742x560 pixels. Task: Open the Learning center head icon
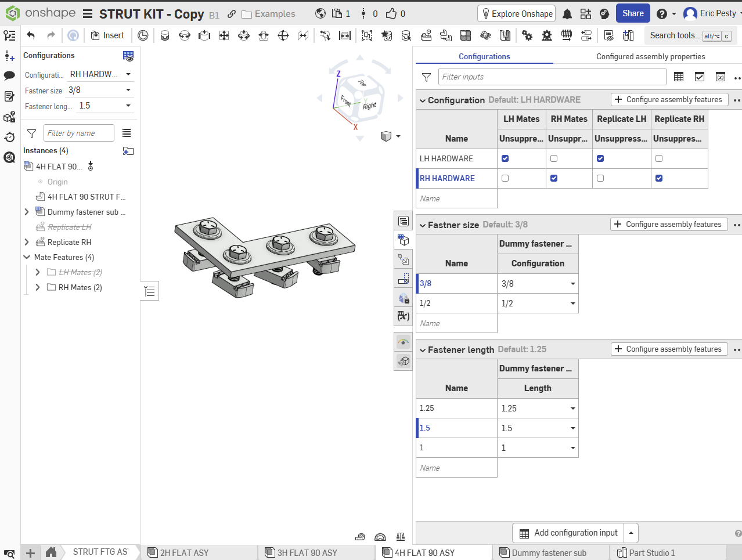(604, 14)
